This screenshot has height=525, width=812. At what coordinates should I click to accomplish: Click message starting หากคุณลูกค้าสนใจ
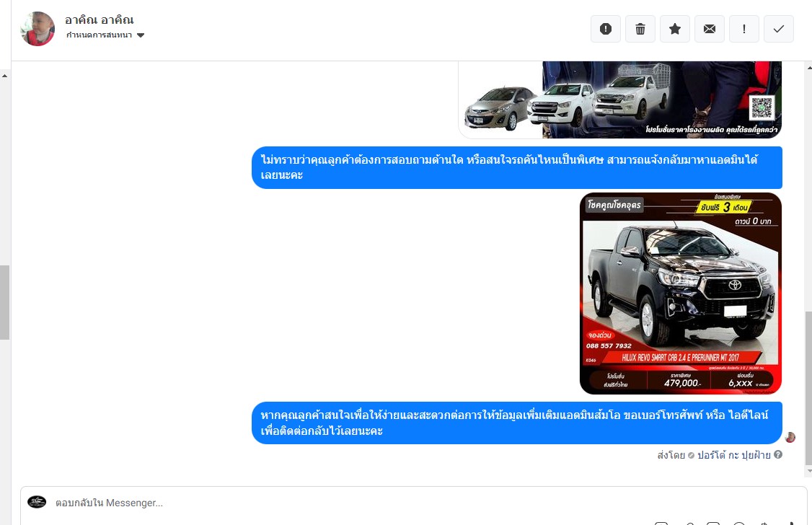click(517, 423)
